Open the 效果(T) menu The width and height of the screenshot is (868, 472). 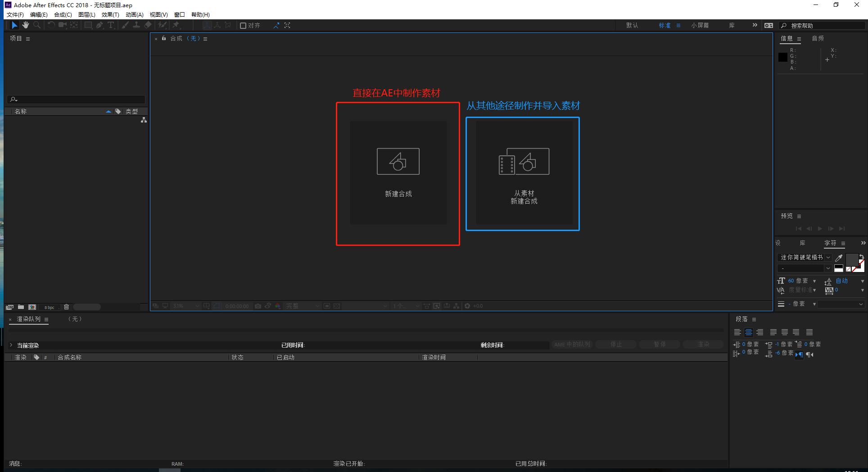tap(110, 15)
